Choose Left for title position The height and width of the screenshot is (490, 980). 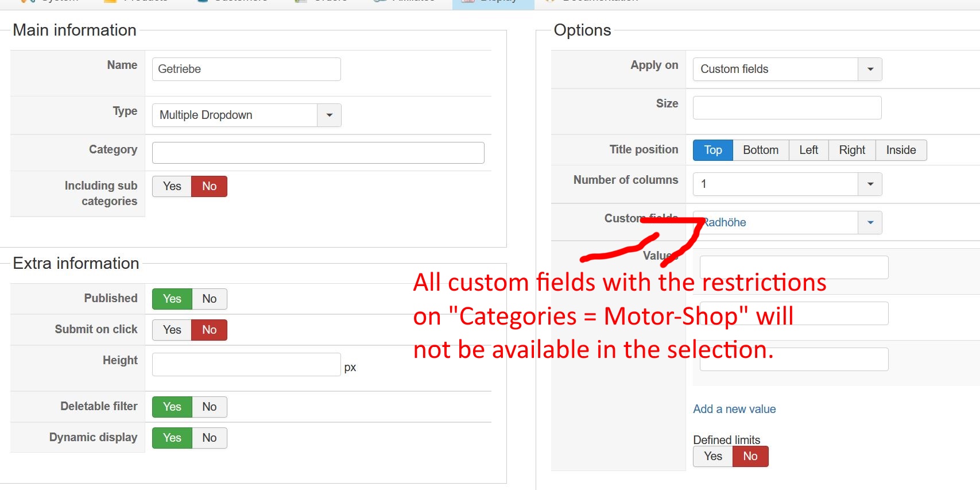(x=808, y=150)
